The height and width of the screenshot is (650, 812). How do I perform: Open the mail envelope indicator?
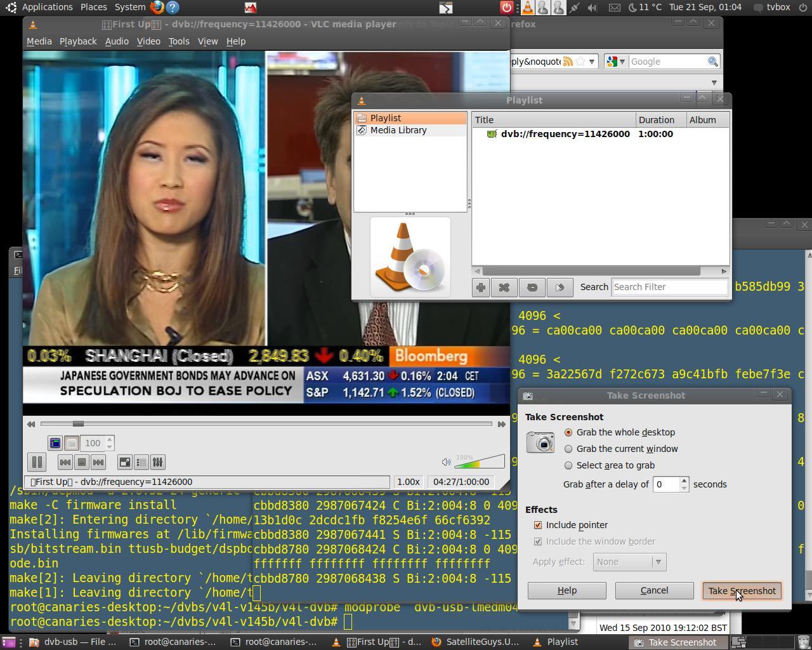coord(614,8)
